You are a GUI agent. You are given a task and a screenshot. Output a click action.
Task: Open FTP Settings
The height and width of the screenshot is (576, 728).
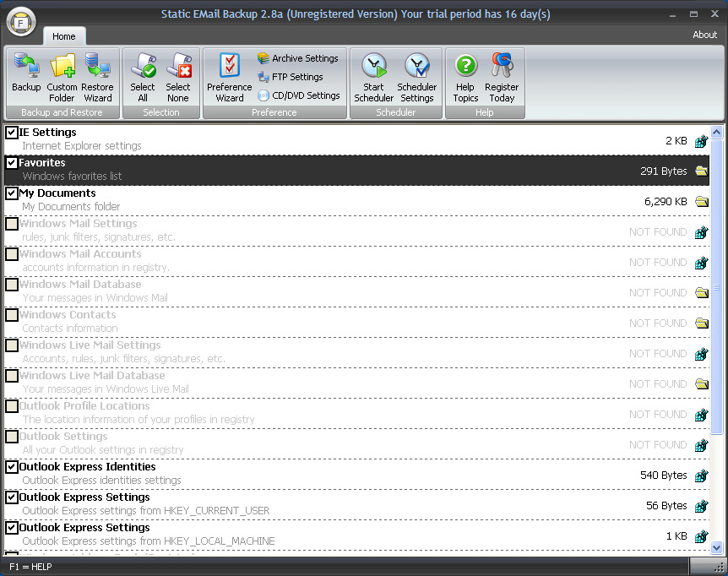(x=291, y=75)
